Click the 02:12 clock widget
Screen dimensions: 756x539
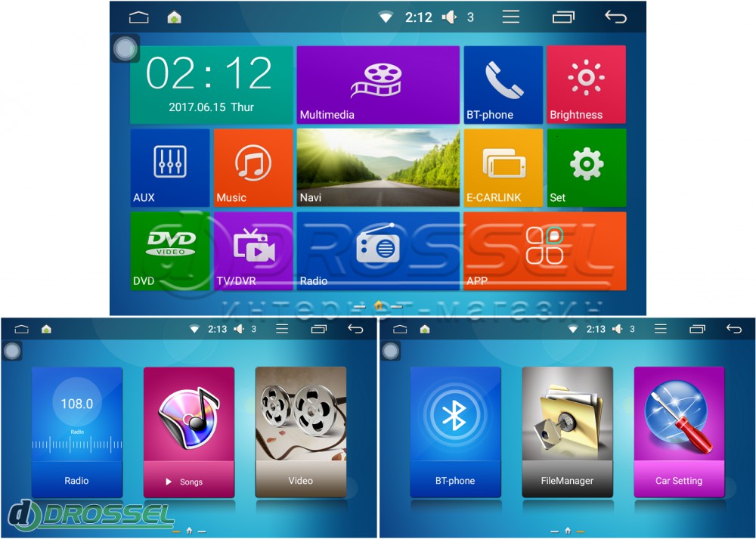[x=211, y=85]
